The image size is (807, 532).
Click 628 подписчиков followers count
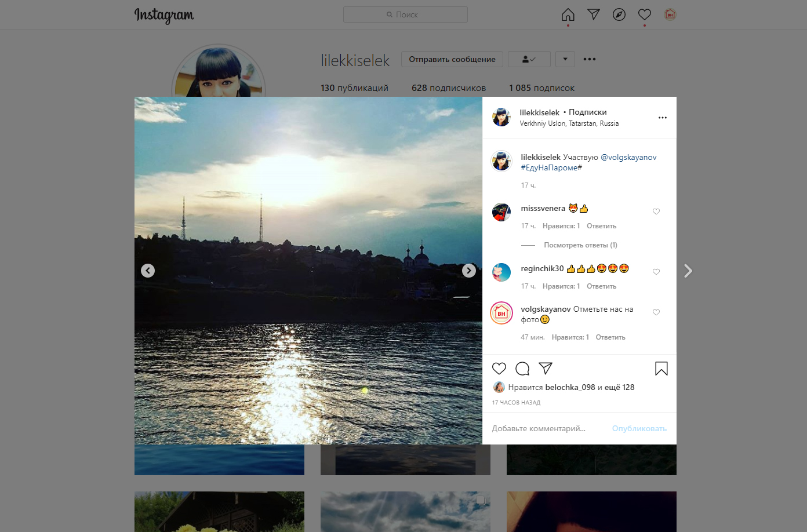pyautogui.click(x=449, y=88)
